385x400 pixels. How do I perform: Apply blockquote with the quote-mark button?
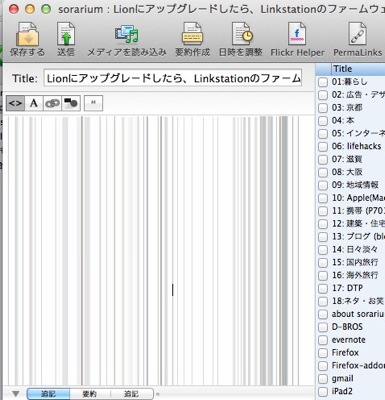[93, 103]
